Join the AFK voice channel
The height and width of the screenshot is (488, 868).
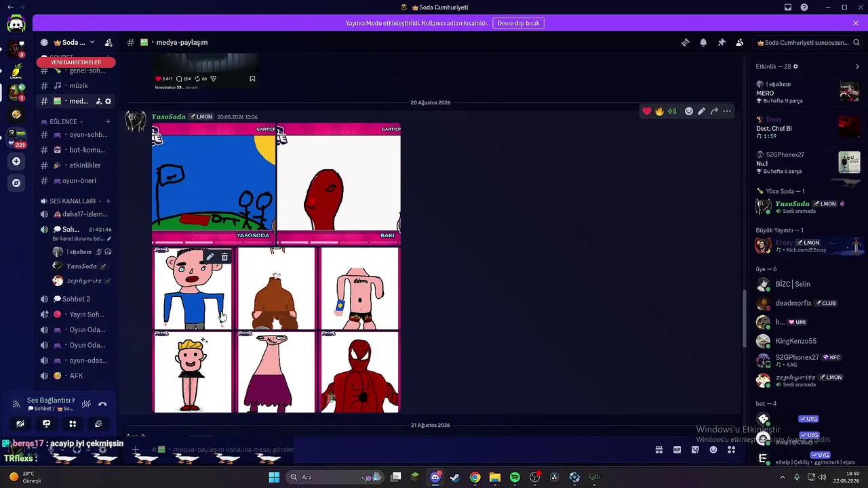pos(76,376)
